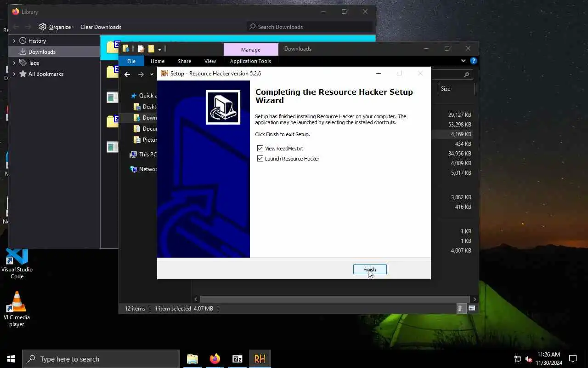This screenshot has width=588, height=368.
Task: Expand the All Bookmarks node in Library
Action: (14, 74)
